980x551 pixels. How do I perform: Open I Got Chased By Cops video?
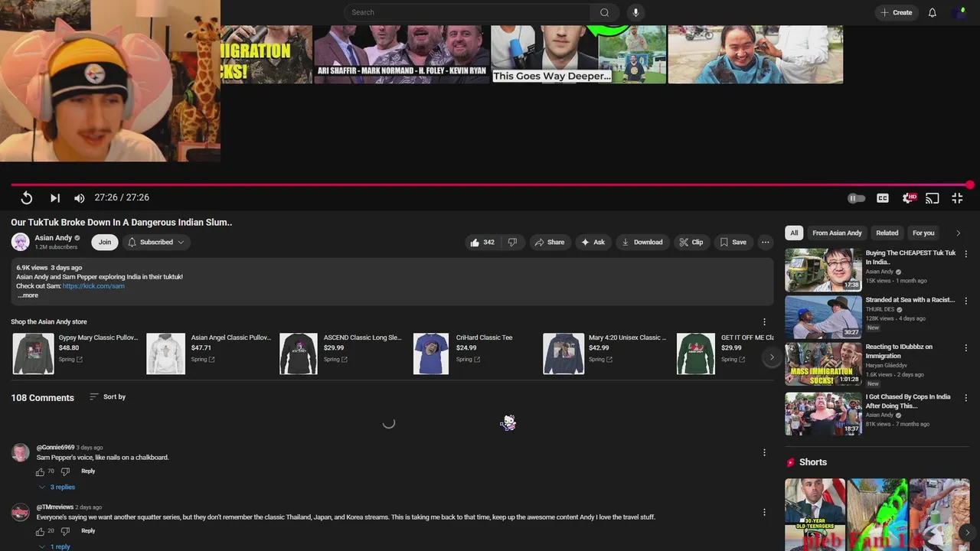coord(823,414)
